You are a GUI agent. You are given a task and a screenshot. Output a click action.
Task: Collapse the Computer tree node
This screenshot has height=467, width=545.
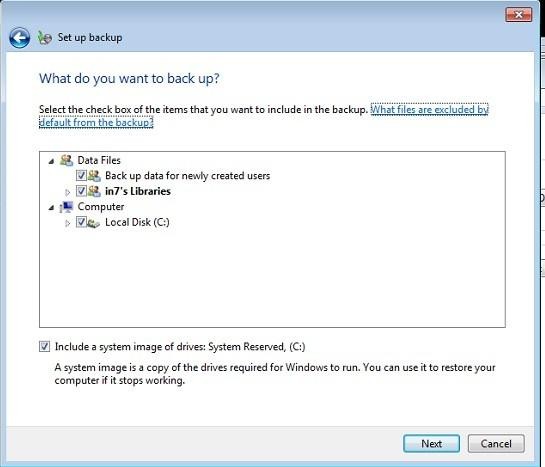click(x=51, y=207)
